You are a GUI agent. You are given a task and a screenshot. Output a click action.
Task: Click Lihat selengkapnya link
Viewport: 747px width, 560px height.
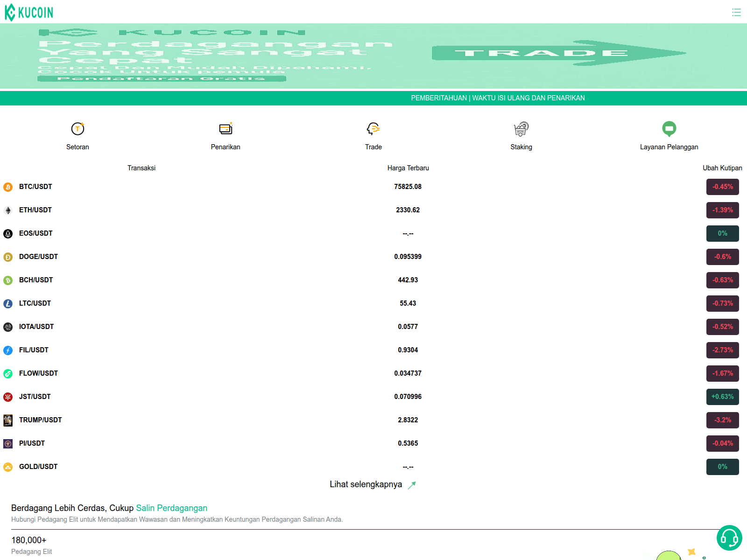point(366,484)
